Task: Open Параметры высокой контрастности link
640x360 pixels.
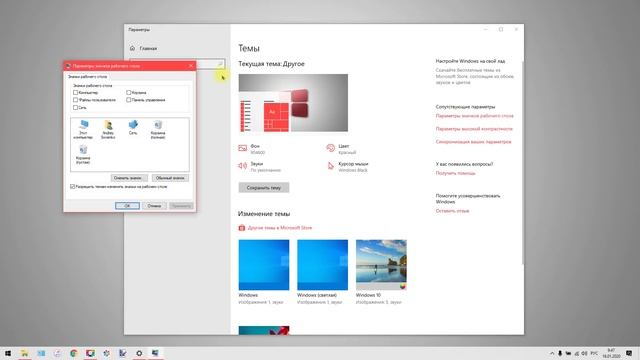Action: click(474, 129)
